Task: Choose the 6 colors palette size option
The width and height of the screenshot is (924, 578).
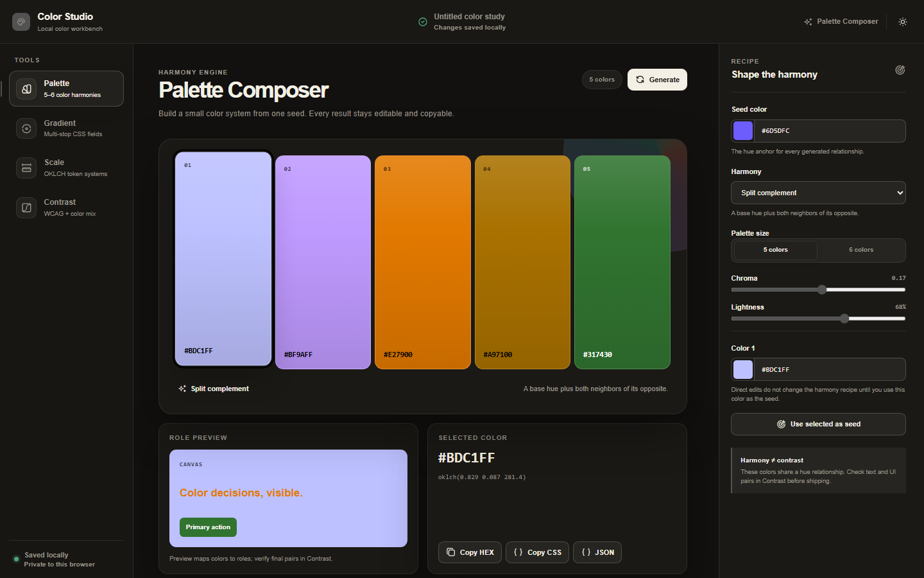Action: [861, 250]
